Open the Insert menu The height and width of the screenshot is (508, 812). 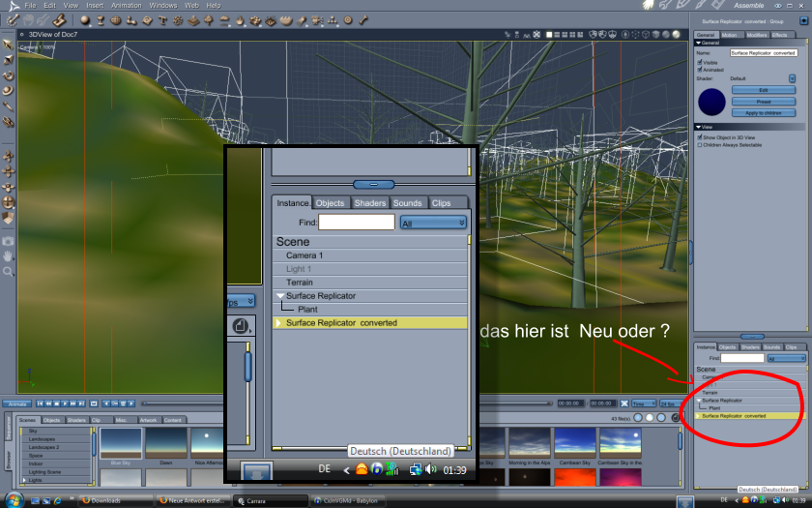tap(95, 5)
